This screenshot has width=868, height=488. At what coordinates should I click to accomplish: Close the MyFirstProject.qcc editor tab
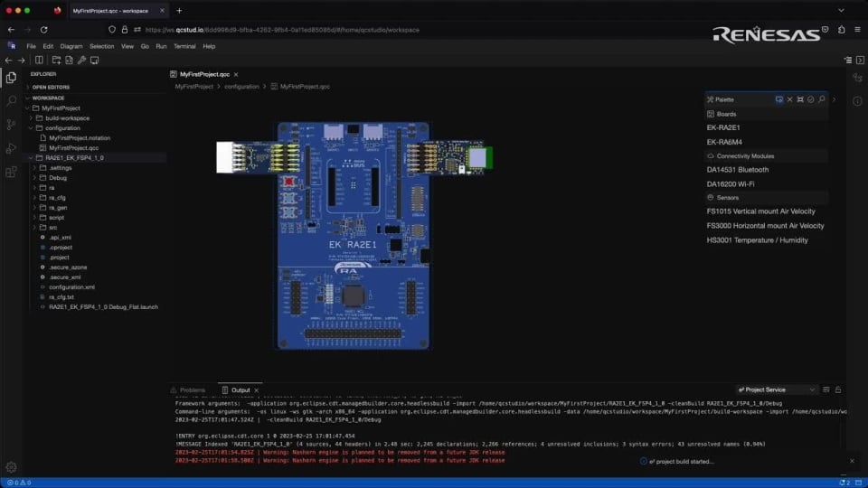236,74
